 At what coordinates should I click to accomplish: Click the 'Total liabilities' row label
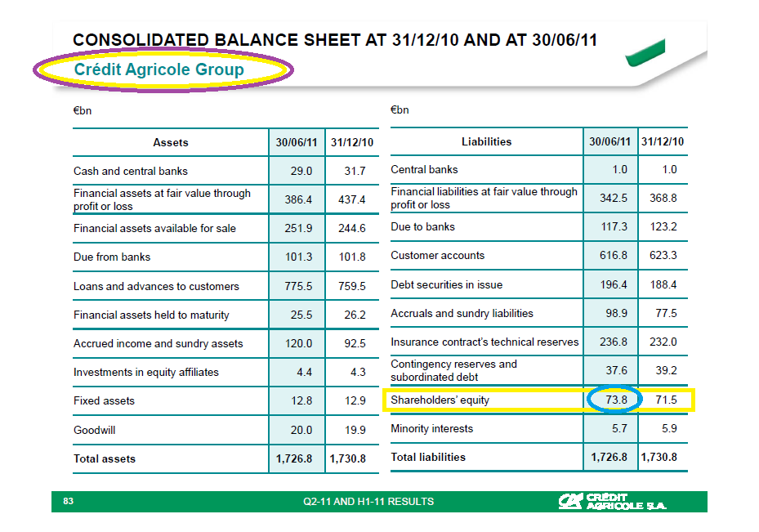pyautogui.click(x=428, y=457)
